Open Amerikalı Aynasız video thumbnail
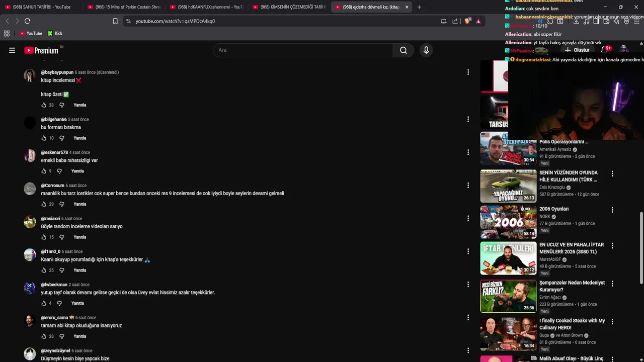This screenshot has width=644, height=362. click(x=508, y=148)
